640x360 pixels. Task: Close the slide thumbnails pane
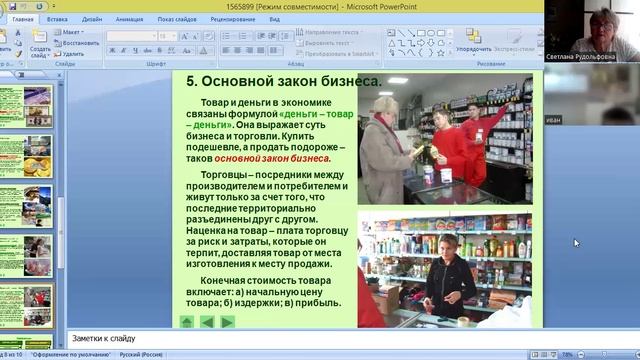pos(59,75)
